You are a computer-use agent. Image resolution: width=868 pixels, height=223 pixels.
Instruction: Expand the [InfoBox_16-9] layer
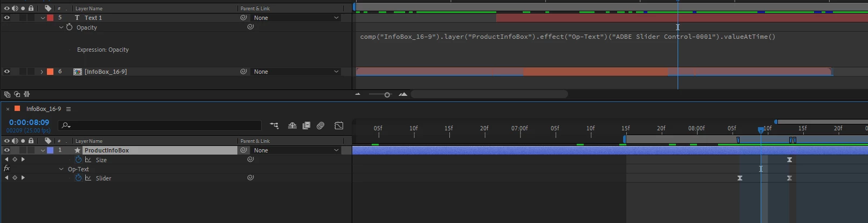[x=42, y=72]
